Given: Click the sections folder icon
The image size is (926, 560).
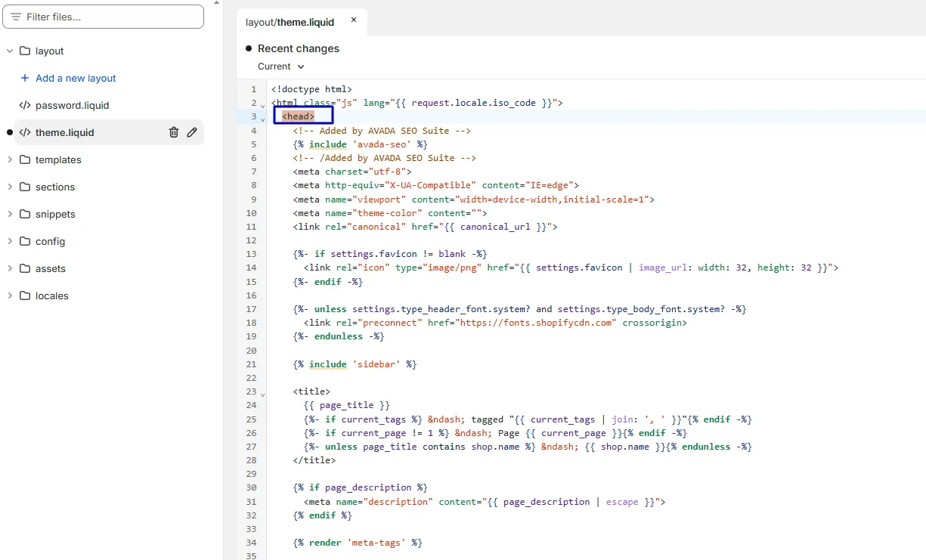Looking at the screenshot, I should point(25,187).
